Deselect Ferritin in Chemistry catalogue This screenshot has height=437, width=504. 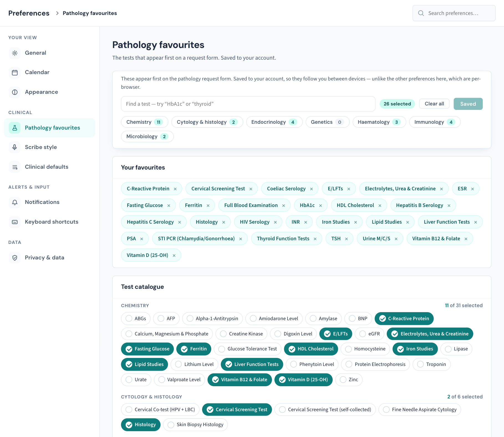point(194,349)
